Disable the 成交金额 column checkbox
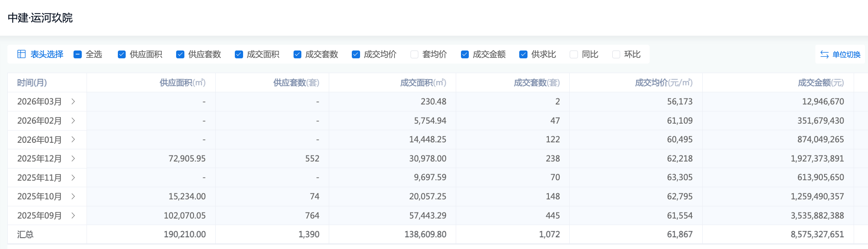This screenshot has height=249, width=868. click(x=465, y=54)
